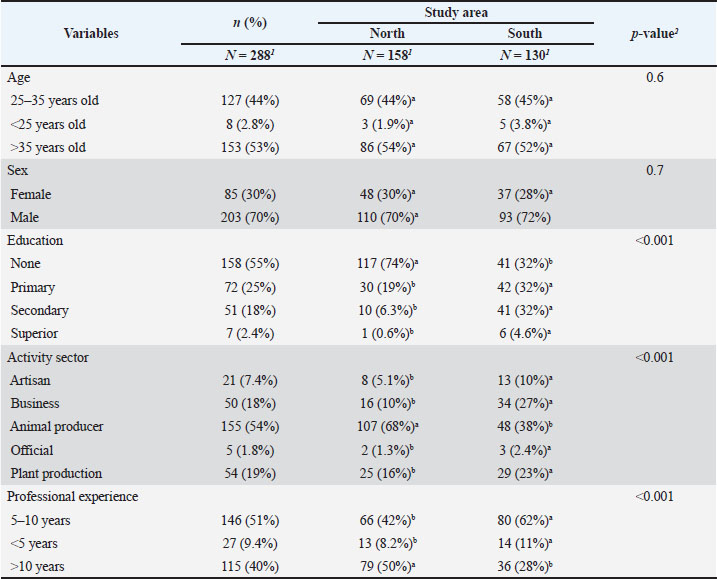Click the "Professional experience" section label
Image resolution: width=717 pixels, height=579 pixels.
[x=72, y=496]
